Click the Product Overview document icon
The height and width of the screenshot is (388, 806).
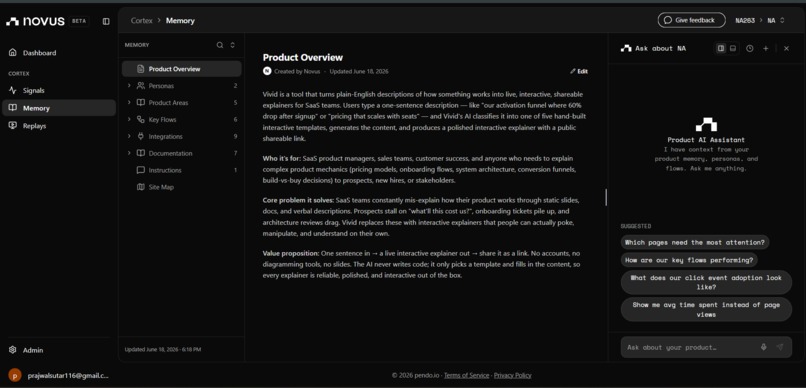coord(140,69)
